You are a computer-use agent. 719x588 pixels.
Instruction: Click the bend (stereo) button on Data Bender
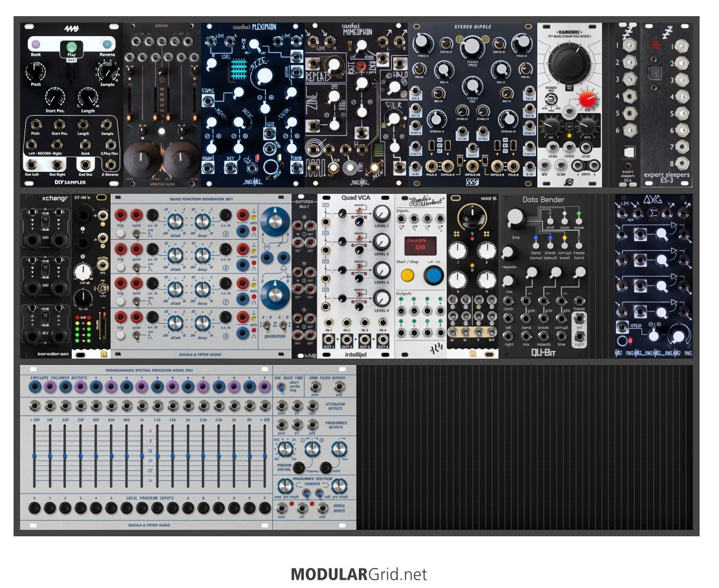click(x=535, y=245)
